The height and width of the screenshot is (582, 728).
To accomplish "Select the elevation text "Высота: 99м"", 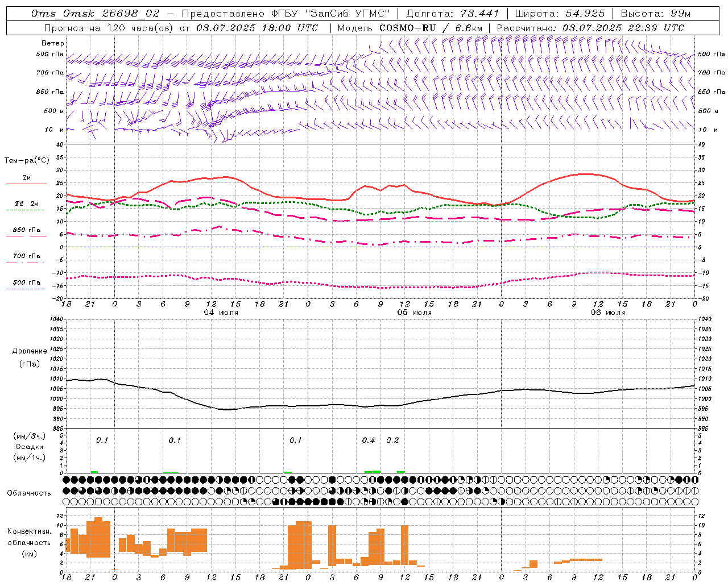I will (x=656, y=13).
